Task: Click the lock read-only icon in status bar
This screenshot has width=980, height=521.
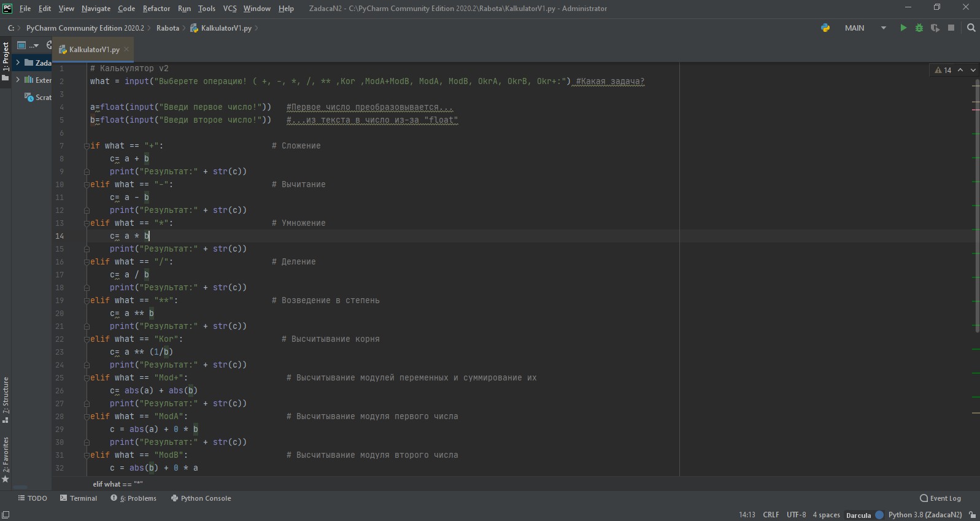Action: [972, 514]
